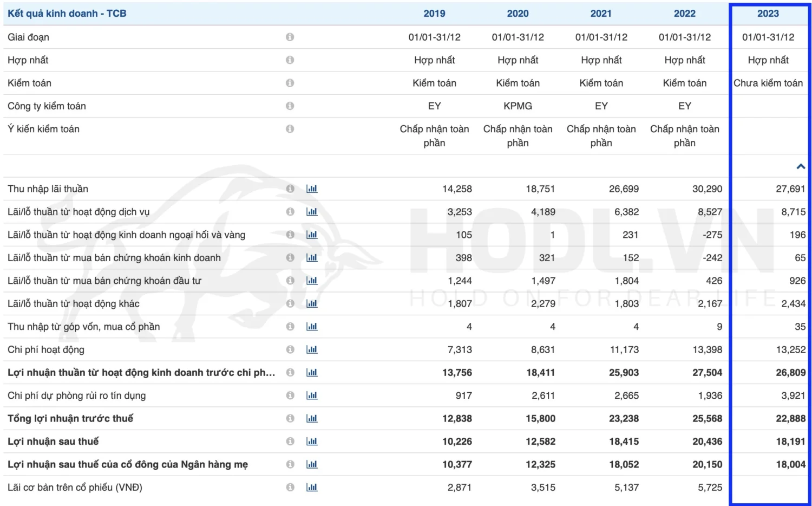This screenshot has width=812, height=506.
Task: Click chart icon for Thu nhập từ góp vốn
Action: (x=312, y=327)
